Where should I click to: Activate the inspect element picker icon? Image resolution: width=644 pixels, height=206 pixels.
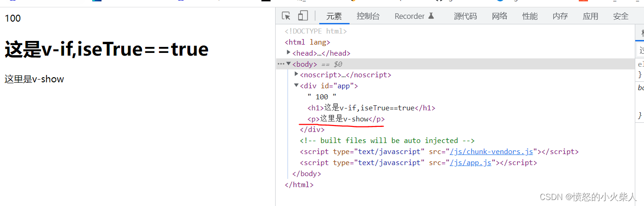point(286,16)
